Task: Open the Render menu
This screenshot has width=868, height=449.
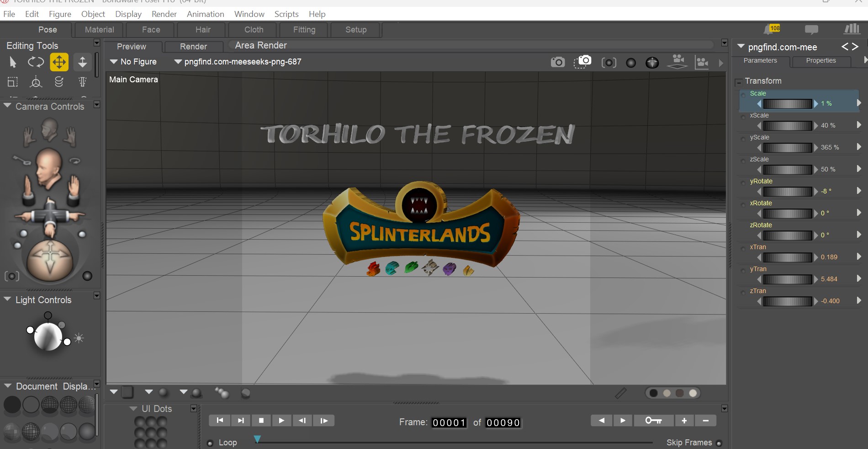Action: point(164,14)
